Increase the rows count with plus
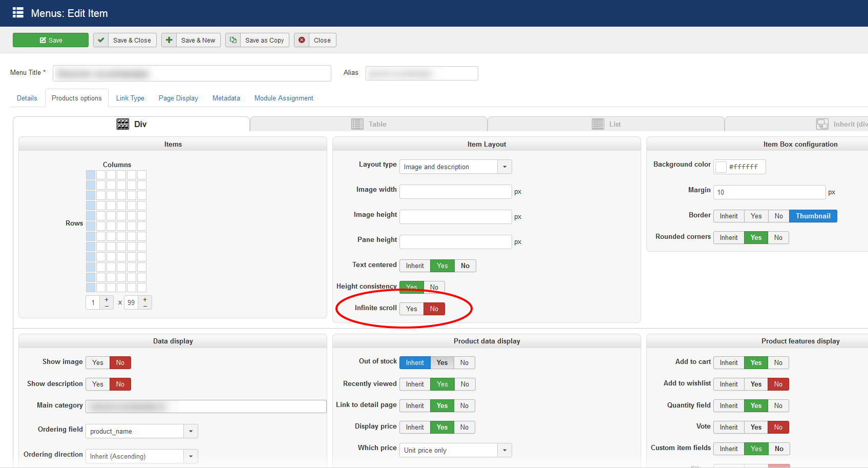868x468 pixels. pos(145,299)
